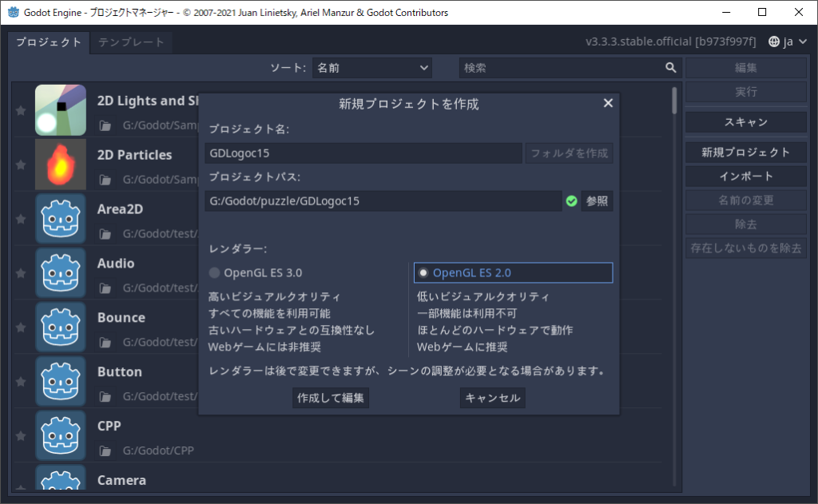Click the Bounce project's Godot robot icon
This screenshot has width=818, height=504.
click(60, 327)
